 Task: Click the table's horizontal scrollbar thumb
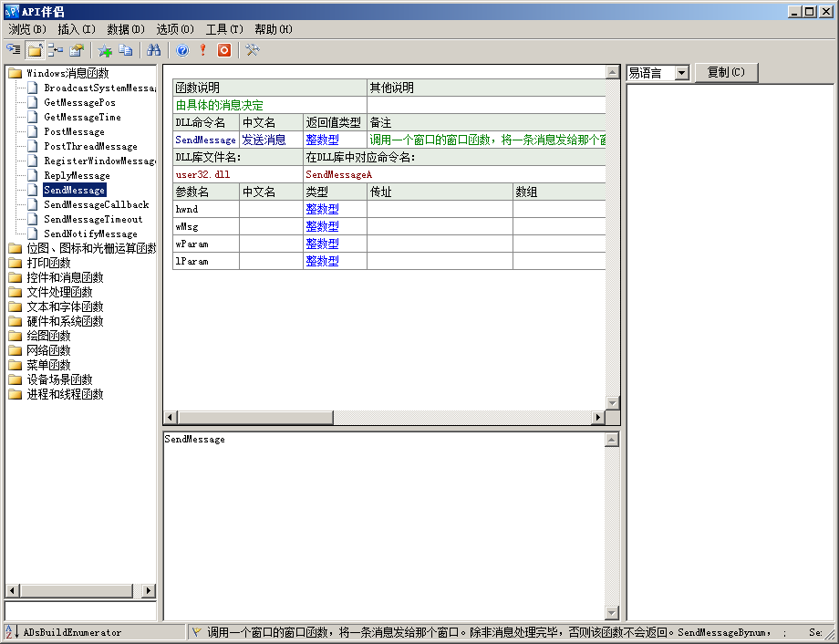[255, 418]
